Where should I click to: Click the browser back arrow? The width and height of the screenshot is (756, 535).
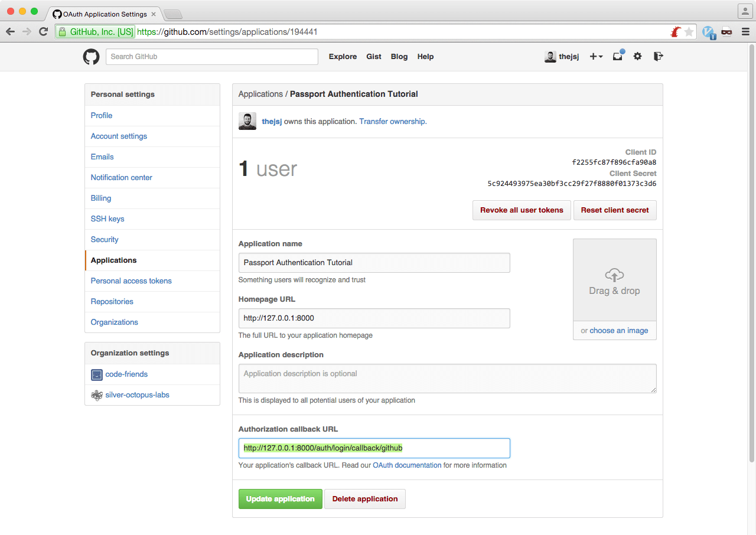pos(11,32)
